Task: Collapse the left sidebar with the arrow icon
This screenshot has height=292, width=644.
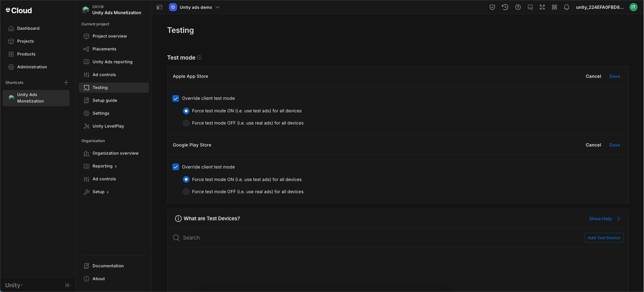Action: 68,285
